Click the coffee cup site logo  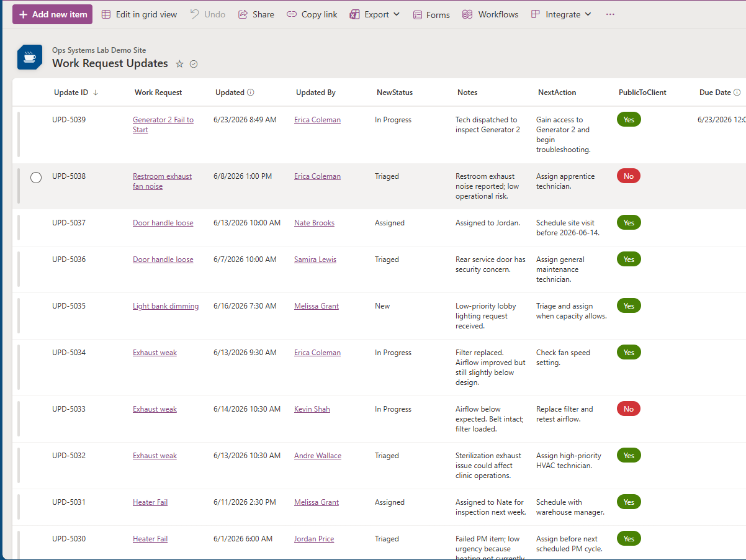(x=30, y=57)
